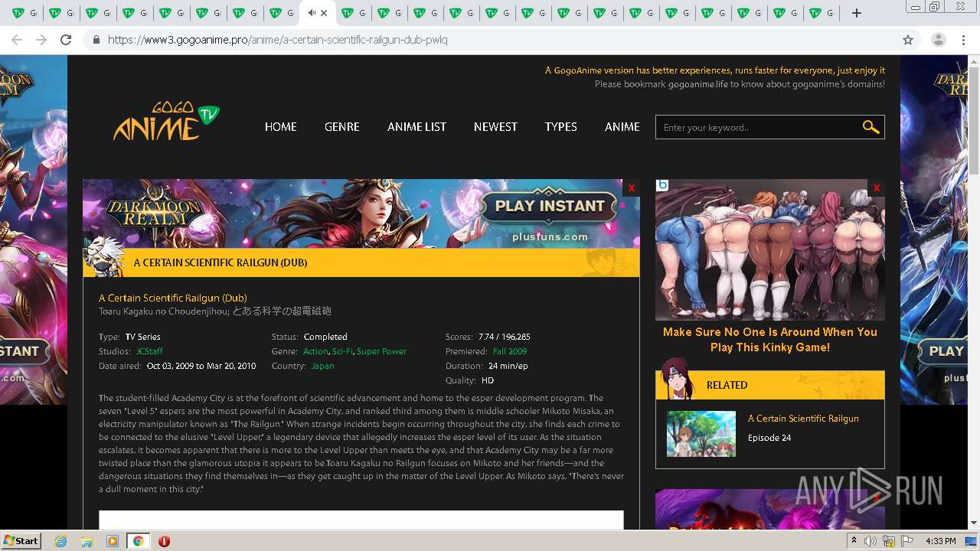Click the red circular icon in taskbar
Screen dimensions: 980x551
click(x=164, y=541)
